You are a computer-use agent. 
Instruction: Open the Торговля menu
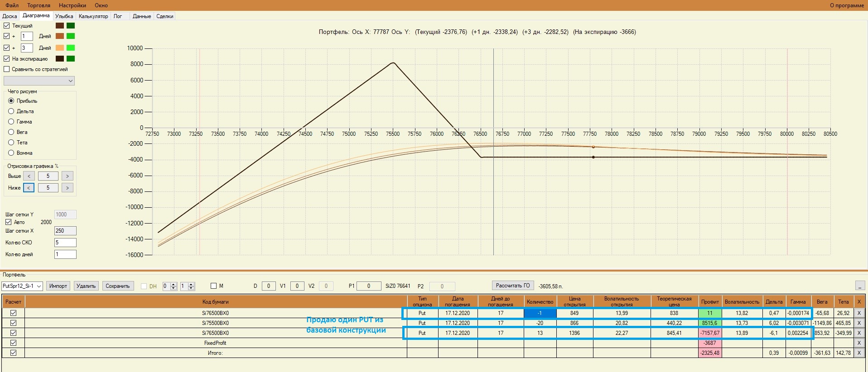coord(39,5)
